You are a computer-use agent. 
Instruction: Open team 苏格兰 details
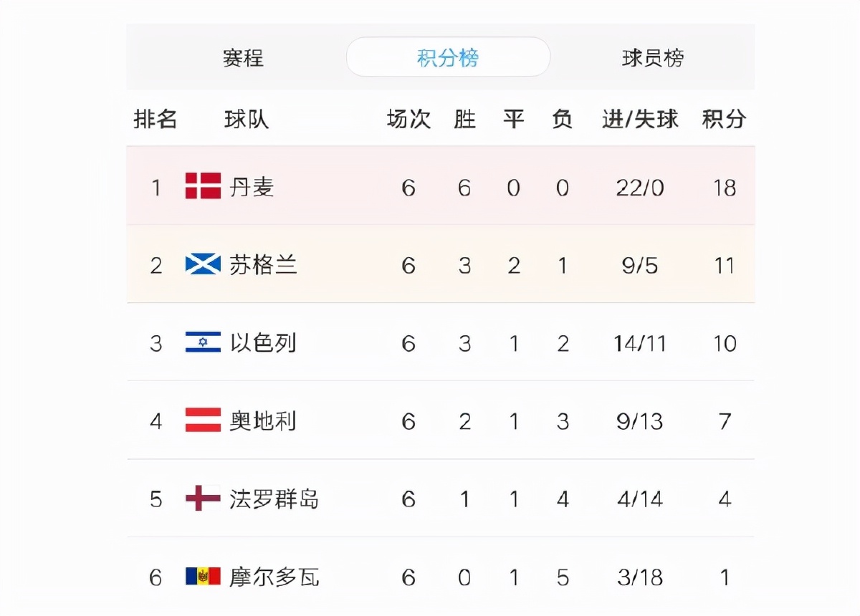263,266
